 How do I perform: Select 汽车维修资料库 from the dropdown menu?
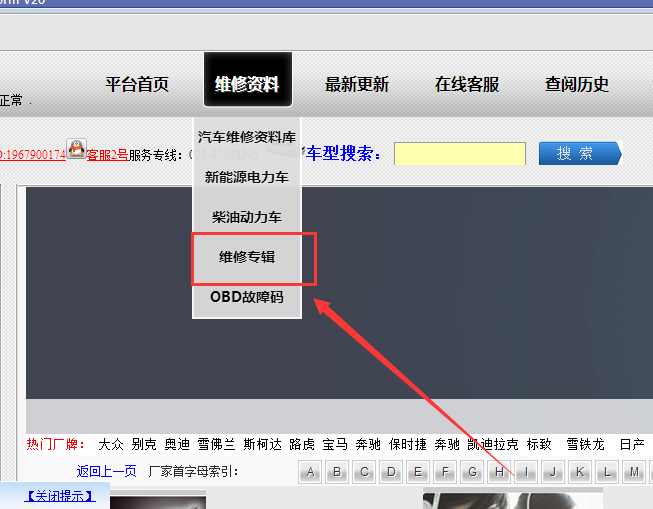click(247, 137)
